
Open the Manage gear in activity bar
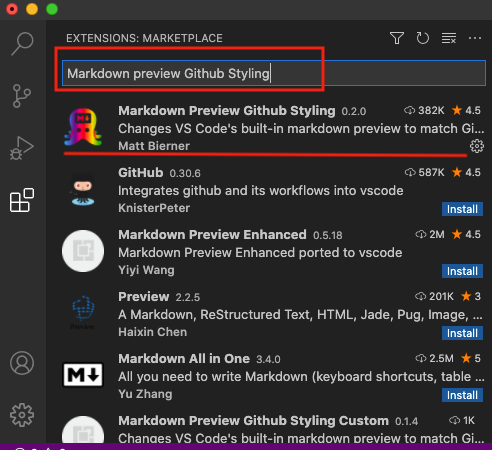[22, 415]
